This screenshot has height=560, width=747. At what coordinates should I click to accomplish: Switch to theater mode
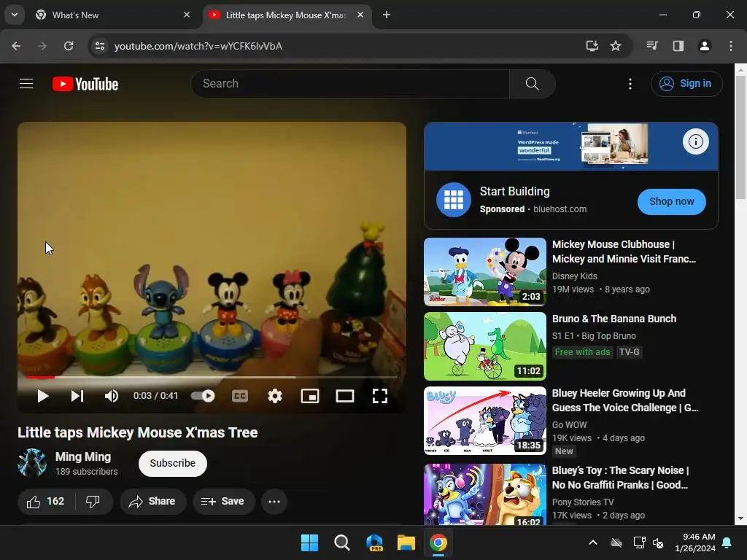(345, 396)
